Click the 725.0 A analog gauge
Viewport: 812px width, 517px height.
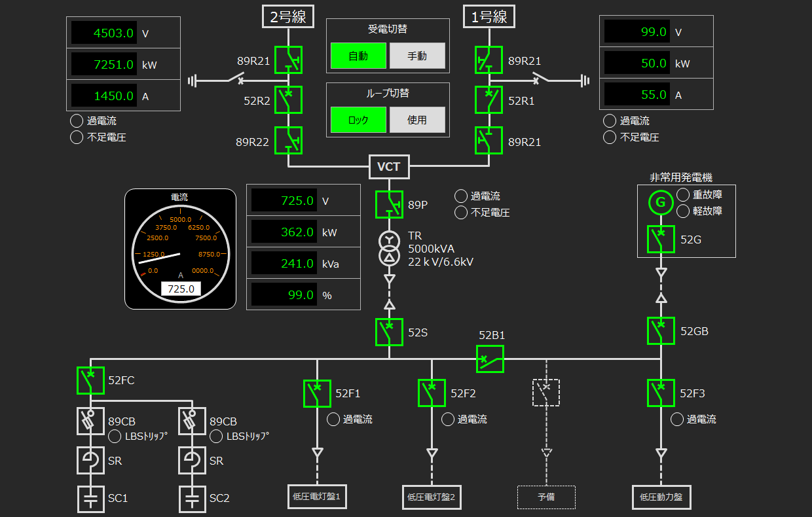tap(180, 249)
